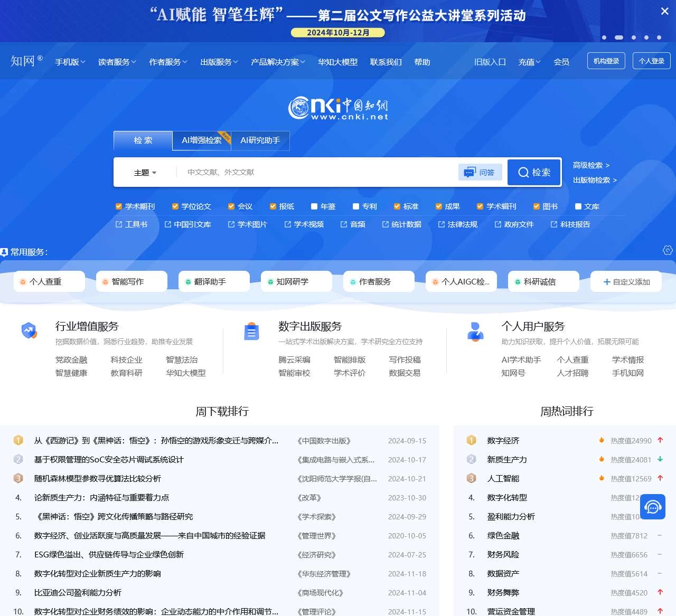The height and width of the screenshot is (616, 676).
Task: Open 华知大模型 menu item
Action: 337,62
